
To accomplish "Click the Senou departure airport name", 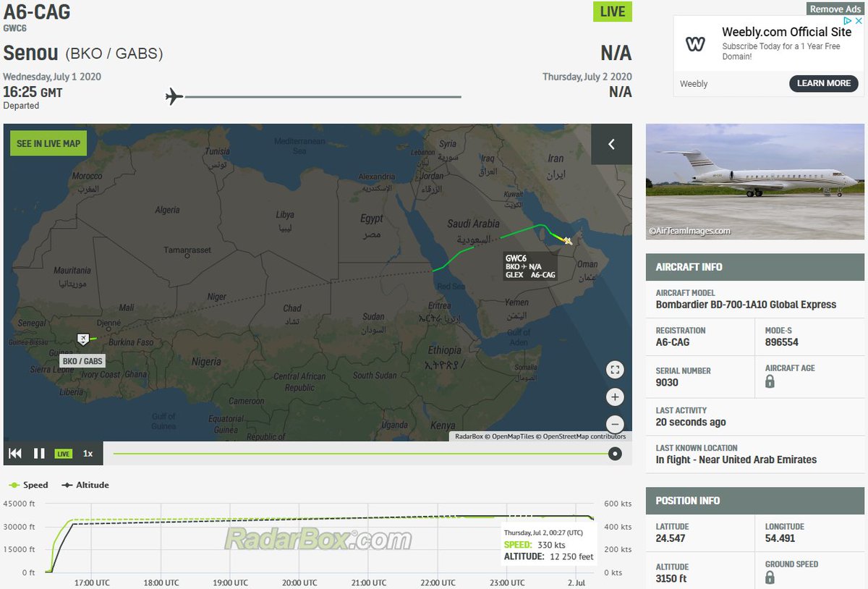I will click(31, 53).
